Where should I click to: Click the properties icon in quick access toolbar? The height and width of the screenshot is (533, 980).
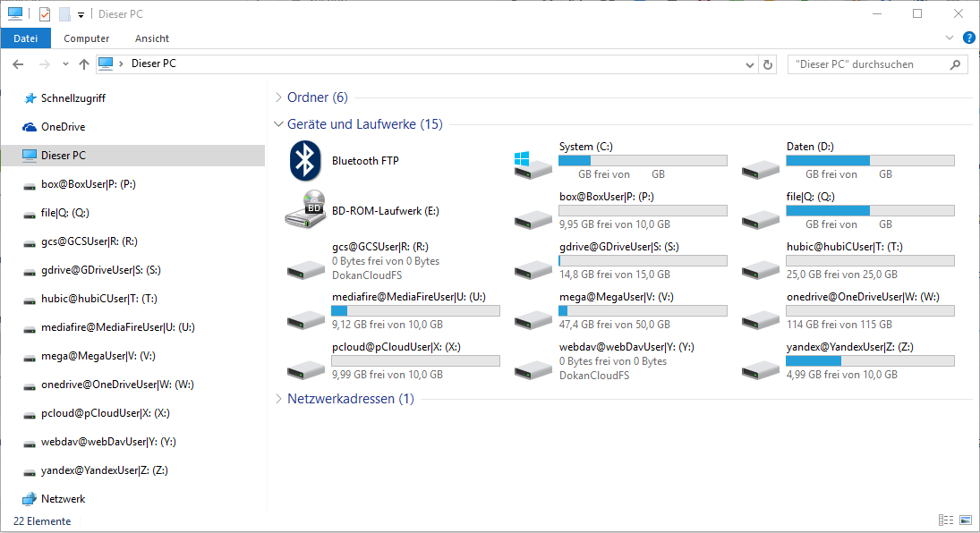point(45,13)
